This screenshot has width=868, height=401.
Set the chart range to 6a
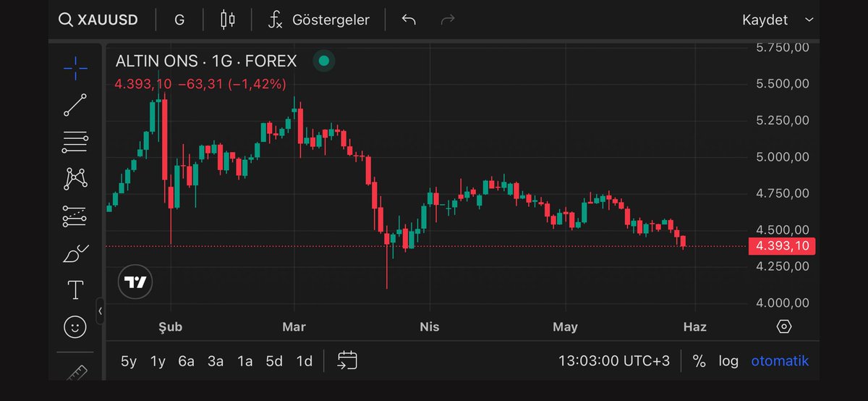click(x=187, y=361)
